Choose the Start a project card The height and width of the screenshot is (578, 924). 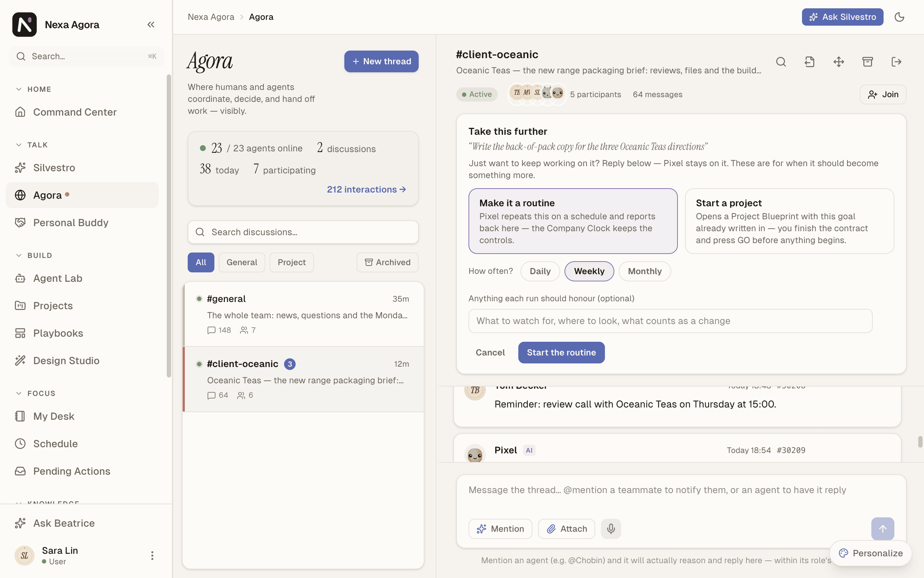[x=789, y=221]
